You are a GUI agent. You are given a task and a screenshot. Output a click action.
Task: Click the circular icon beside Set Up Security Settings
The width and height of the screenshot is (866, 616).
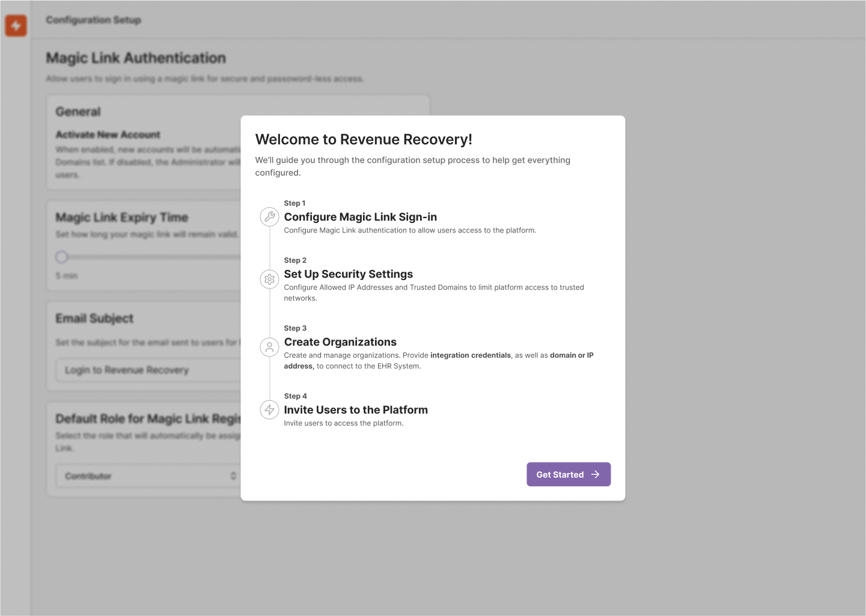[x=269, y=279]
